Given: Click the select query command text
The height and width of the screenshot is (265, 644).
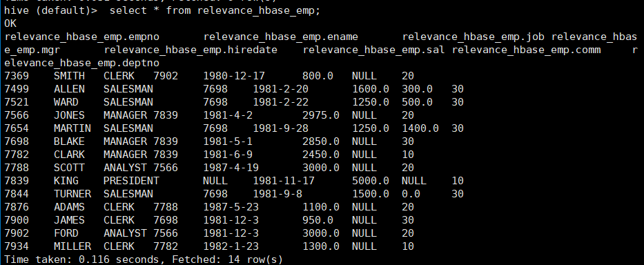Looking at the screenshot, I should coord(215,10).
